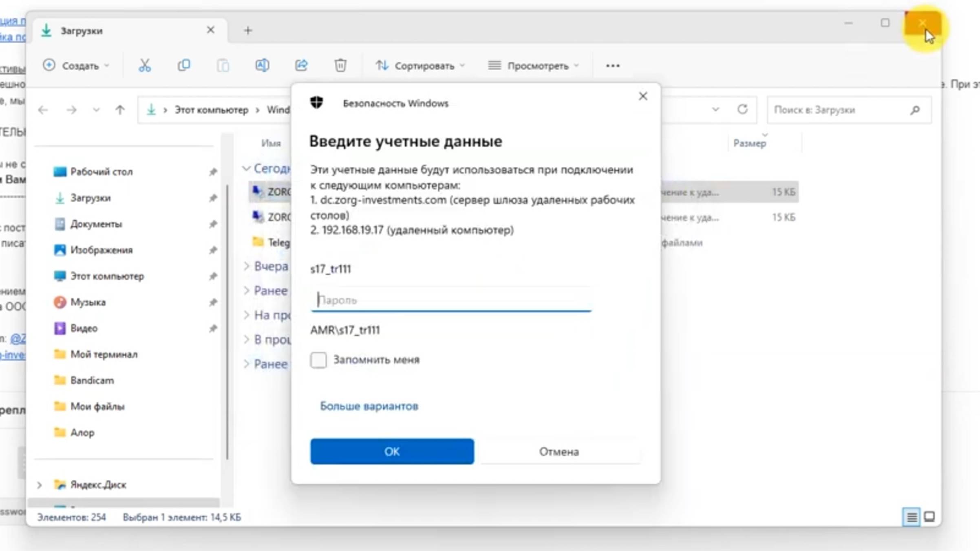This screenshot has width=980, height=551.
Task: Click the Refresh icon next to address bar
Action: pyautogui.click(x=742, y=109)
